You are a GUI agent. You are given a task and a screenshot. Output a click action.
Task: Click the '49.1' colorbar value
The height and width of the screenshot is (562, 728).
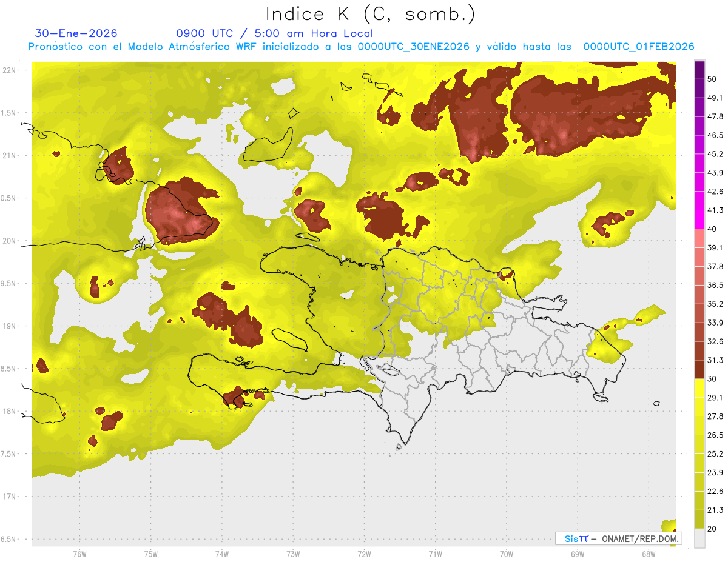pyautogui.click(x=715, y=98)
